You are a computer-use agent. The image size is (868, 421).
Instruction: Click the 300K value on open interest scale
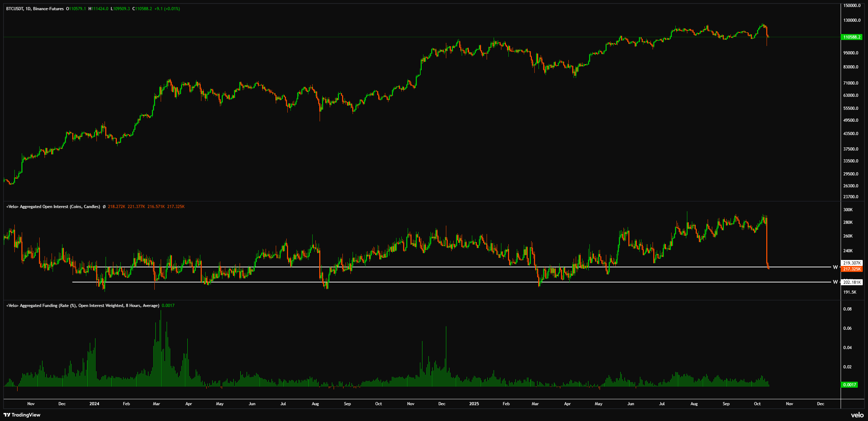(x=848, y=210)
